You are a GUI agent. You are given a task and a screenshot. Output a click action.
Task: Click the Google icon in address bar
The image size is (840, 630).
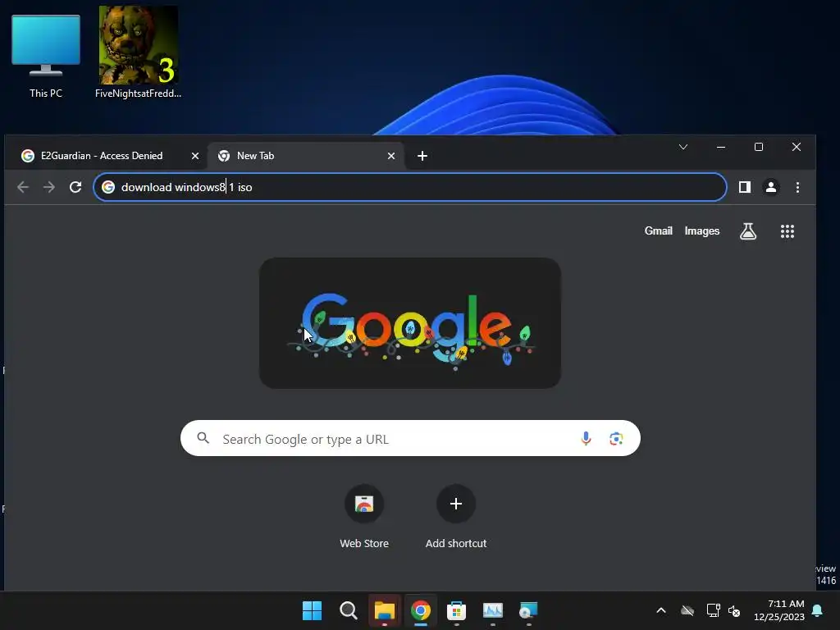tap(108, 187)
